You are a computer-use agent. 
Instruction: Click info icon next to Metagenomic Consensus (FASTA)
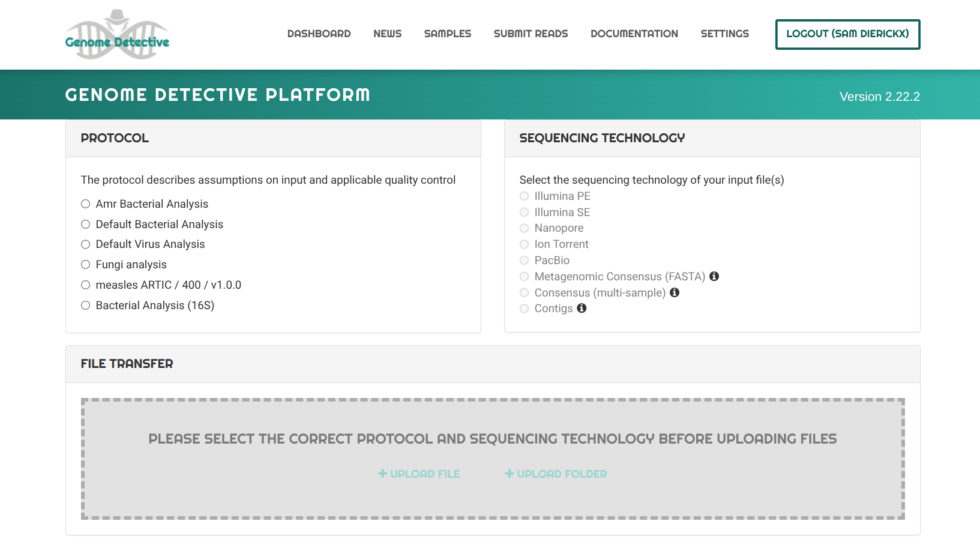(714, 276)
